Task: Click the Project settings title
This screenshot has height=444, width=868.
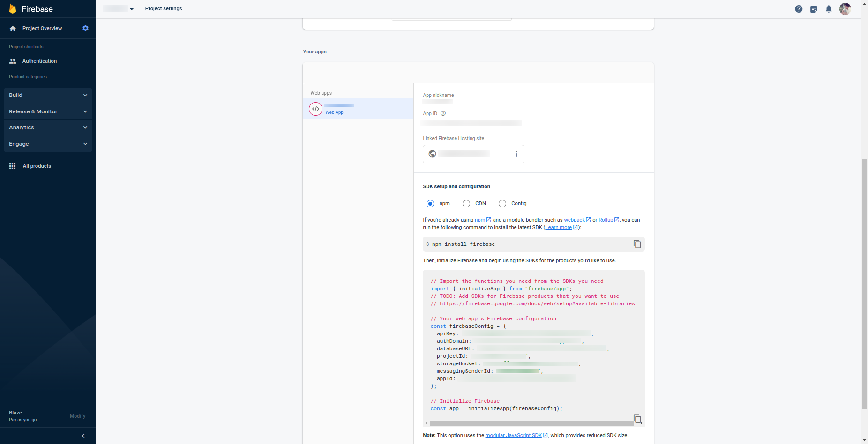Action: [x=164, y=9]
